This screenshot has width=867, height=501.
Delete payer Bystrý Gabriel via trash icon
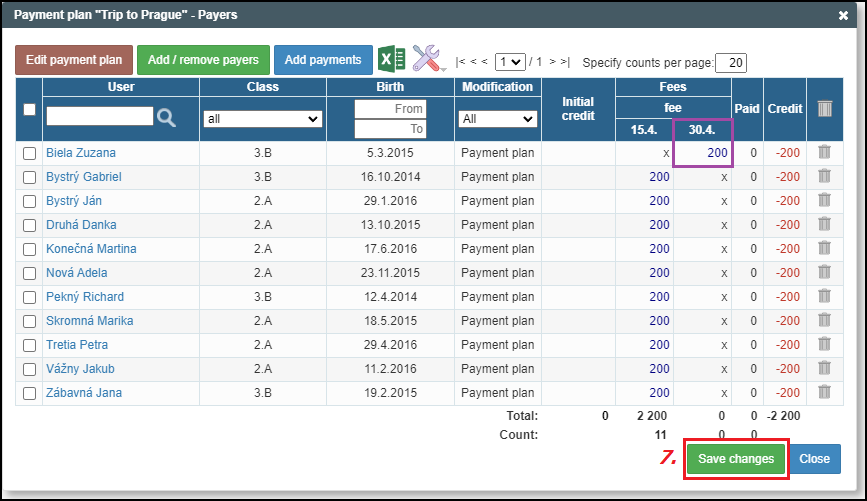click(x=824, y=176)
